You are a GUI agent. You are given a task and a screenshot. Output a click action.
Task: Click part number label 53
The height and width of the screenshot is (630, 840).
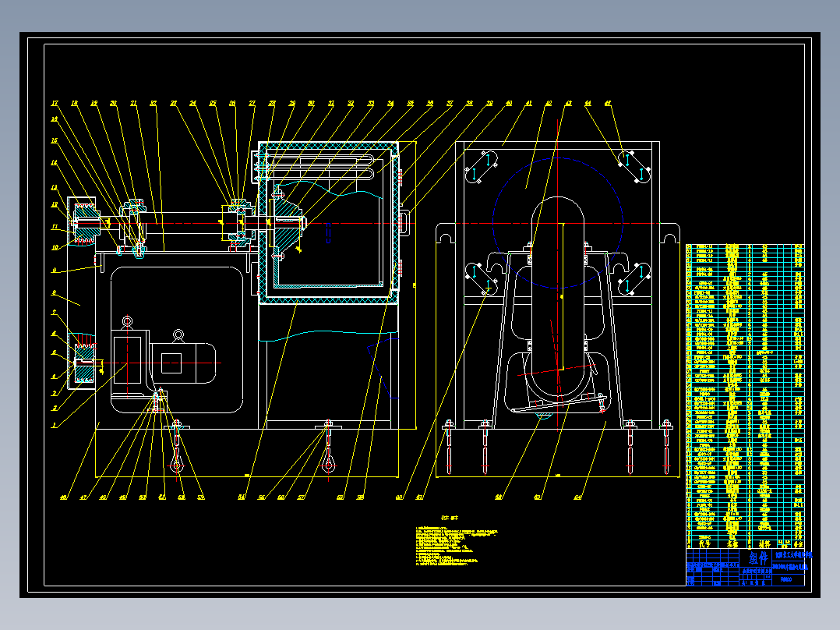pos(201,497)
